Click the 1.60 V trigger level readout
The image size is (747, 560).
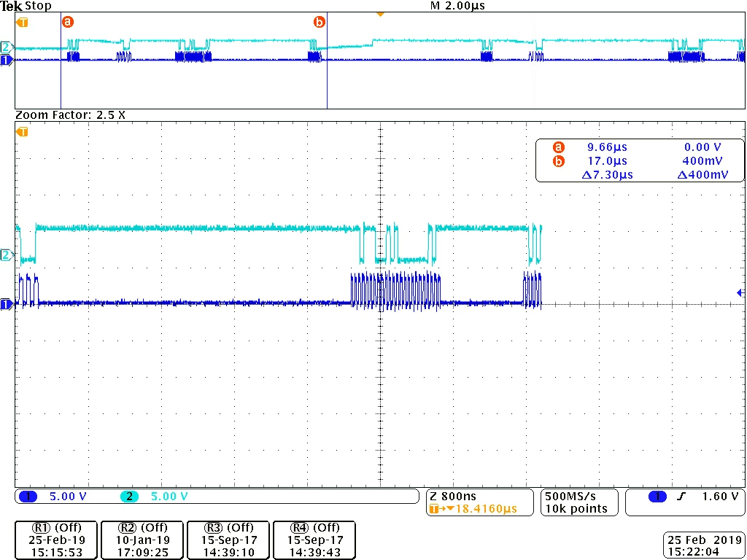pos(720,497)
